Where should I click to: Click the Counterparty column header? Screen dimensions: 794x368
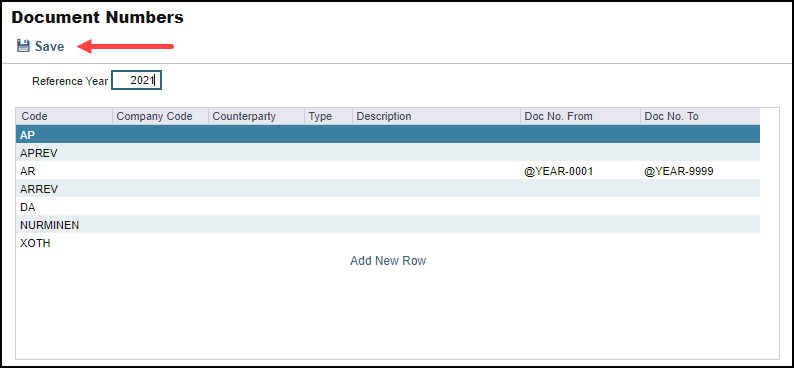(x=256, y=116)
